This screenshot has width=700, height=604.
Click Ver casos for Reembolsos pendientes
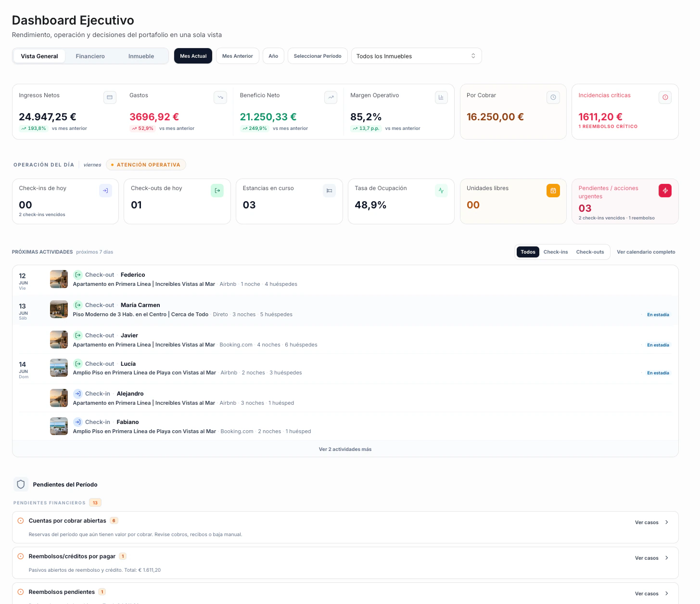coord(647,593)
